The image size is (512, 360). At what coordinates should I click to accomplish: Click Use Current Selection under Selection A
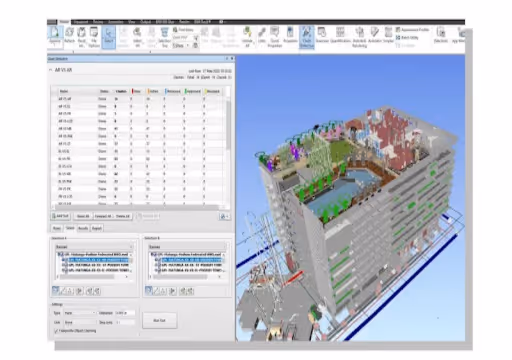coord(89,291)
